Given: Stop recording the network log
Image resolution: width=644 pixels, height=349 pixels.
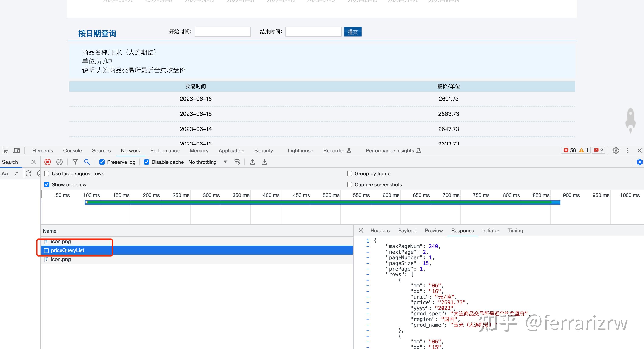Looking at the screenshot, I should point(47,162).
